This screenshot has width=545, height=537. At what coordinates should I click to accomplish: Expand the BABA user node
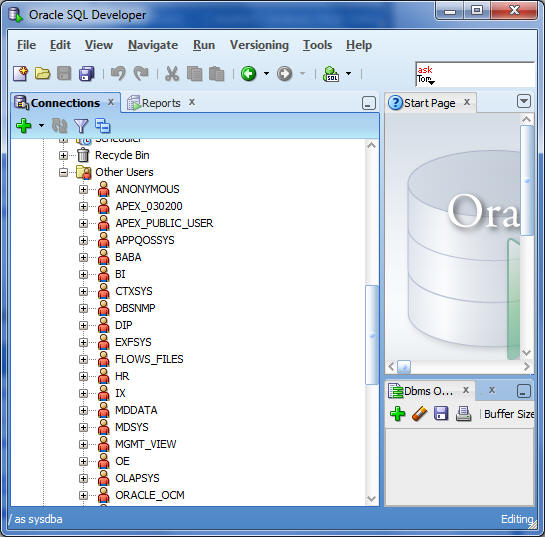(x=83, y=258)
